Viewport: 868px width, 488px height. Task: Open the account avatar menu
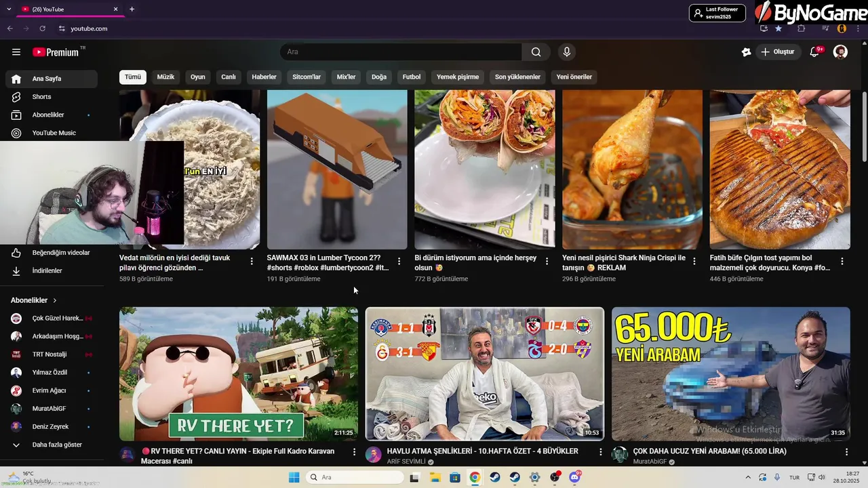(x=840, y=52)
